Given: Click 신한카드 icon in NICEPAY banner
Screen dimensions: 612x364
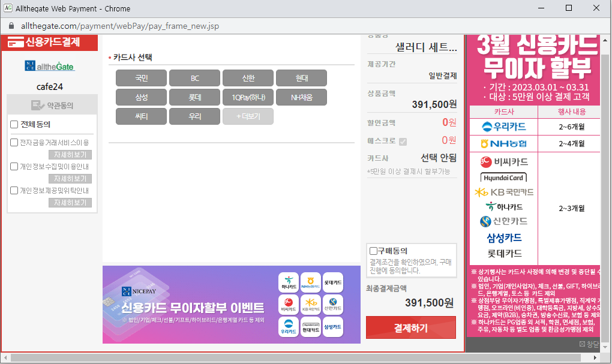Looking at the screenshot, I should (333, 304).
